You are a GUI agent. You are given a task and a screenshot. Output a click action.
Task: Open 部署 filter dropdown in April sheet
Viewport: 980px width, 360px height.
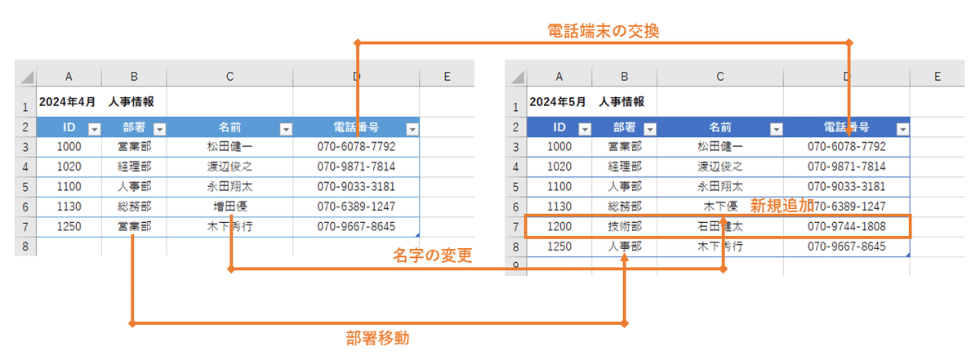(158, 128)
